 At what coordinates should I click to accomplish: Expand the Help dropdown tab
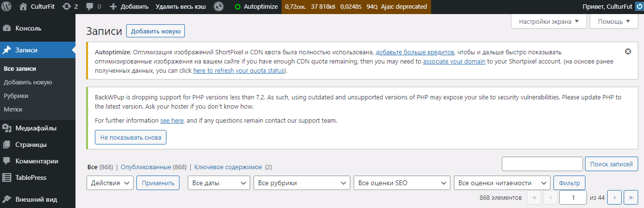click(x=614, y=21)
